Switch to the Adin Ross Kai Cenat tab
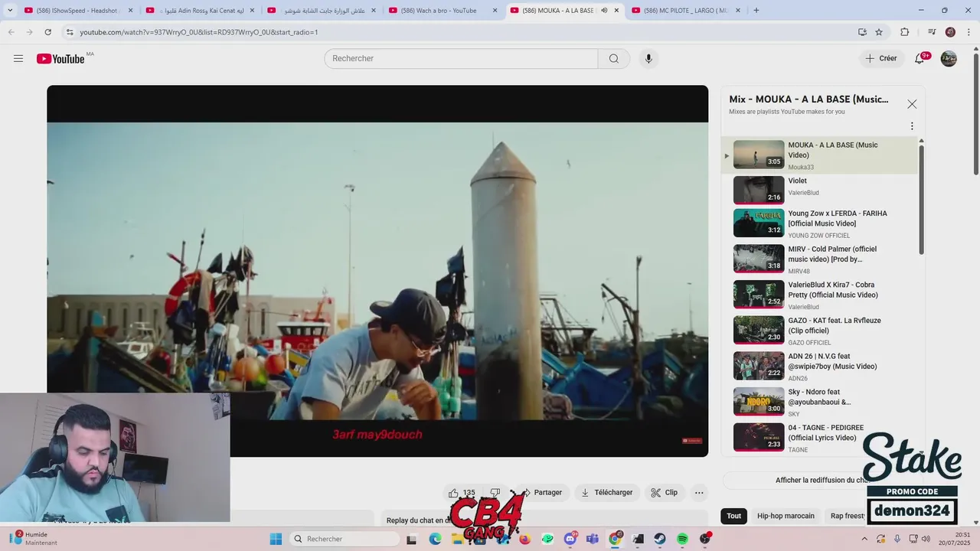Screen dimensions: 980x551 (x=201, y=11)
